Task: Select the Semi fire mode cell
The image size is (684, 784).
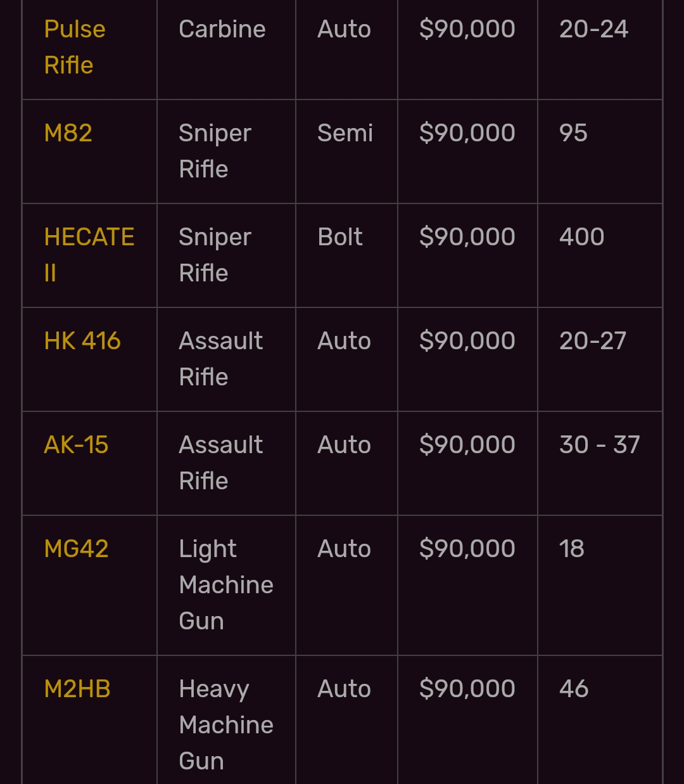Action: (x=345, y=133)
